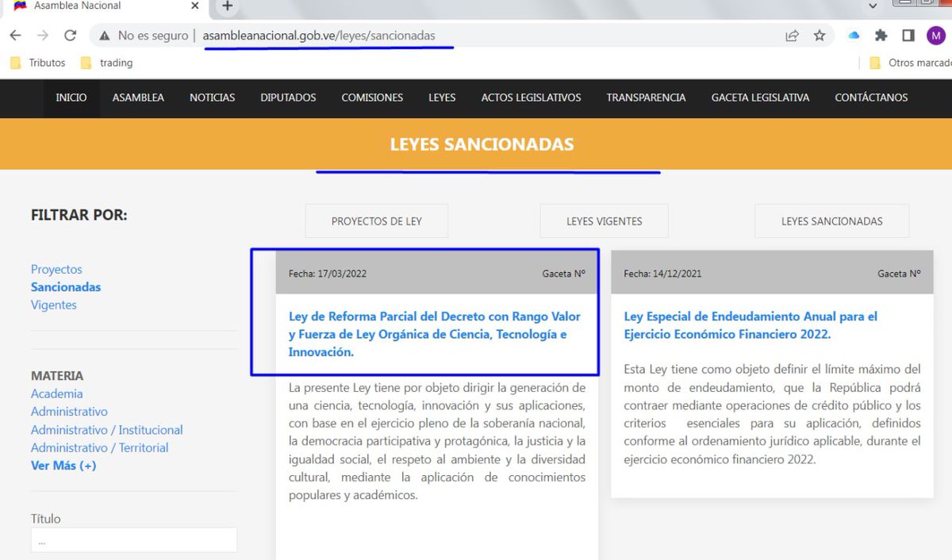The height and width of the screenshot is (560, 952).
Task: Click 'Gaceta N°' on the 14/12/2021 card
Action: point(899,274)
